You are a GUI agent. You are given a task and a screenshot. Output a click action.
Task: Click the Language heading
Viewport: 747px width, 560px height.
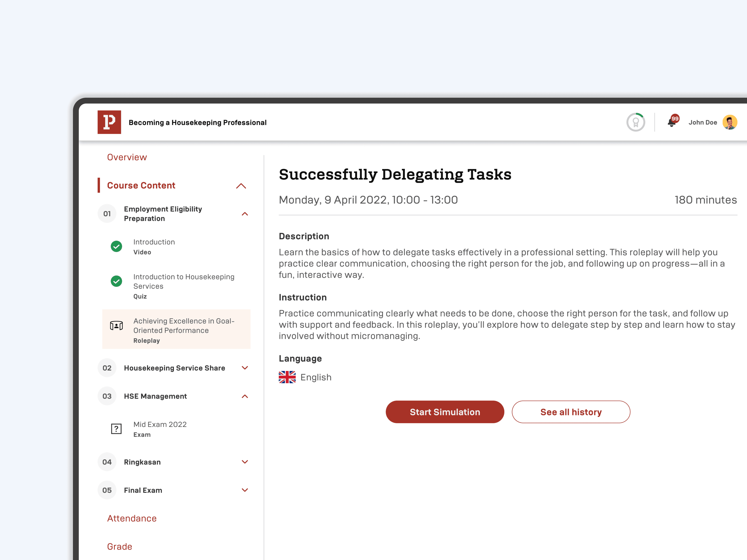click(300, 359)
